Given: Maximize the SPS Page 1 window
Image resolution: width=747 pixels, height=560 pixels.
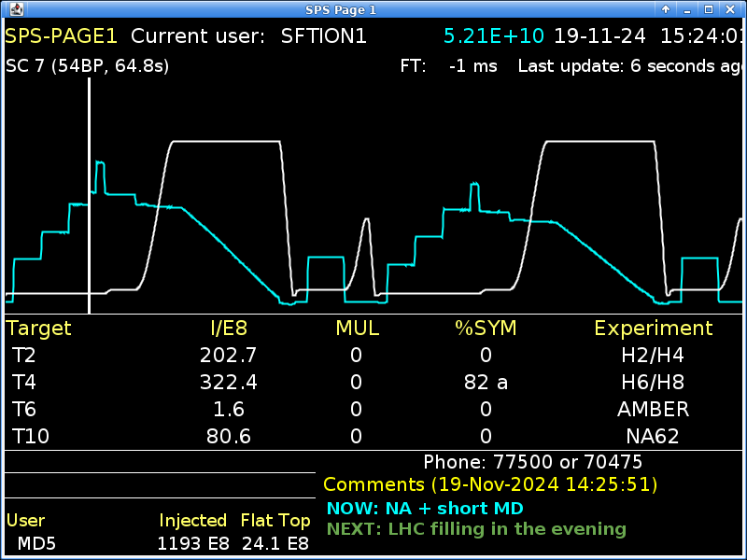Looking at the screenshot, I should [x=709, y=9].
